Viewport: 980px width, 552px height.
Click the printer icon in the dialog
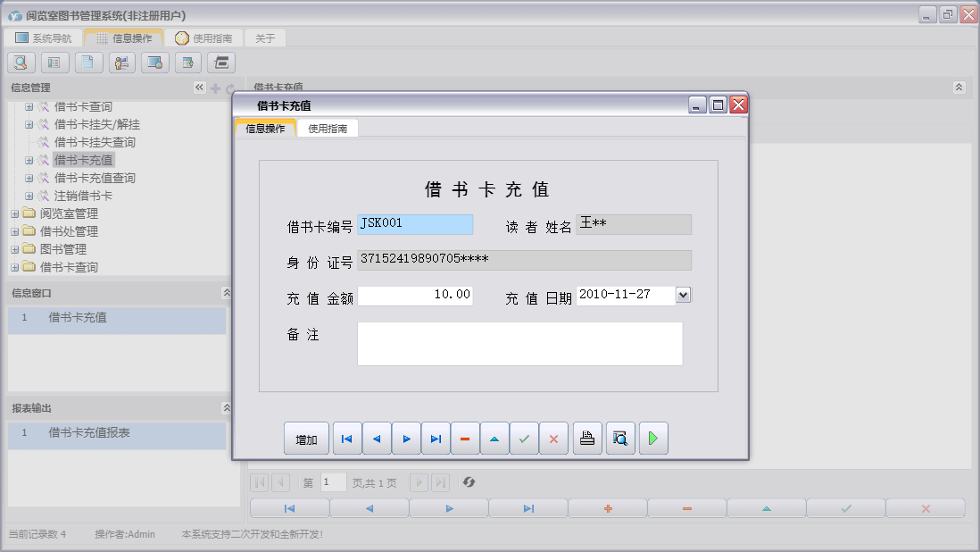587,439
